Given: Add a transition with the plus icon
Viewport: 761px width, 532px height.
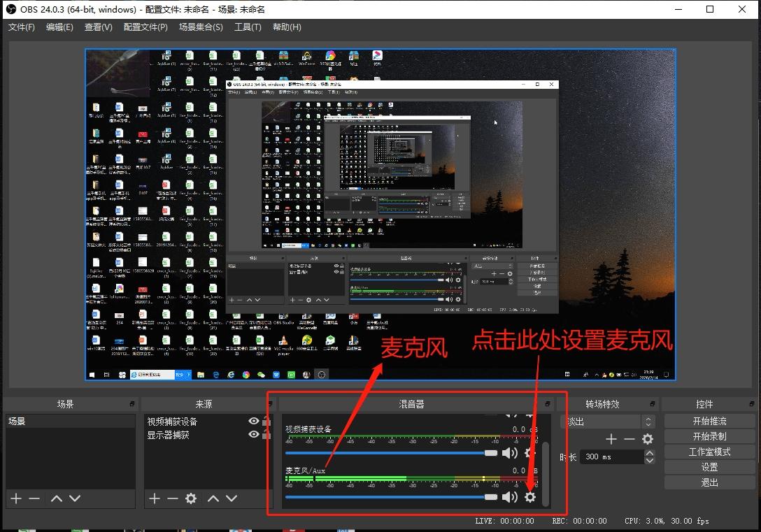Looking at the screenshot, I should point(611,439).
